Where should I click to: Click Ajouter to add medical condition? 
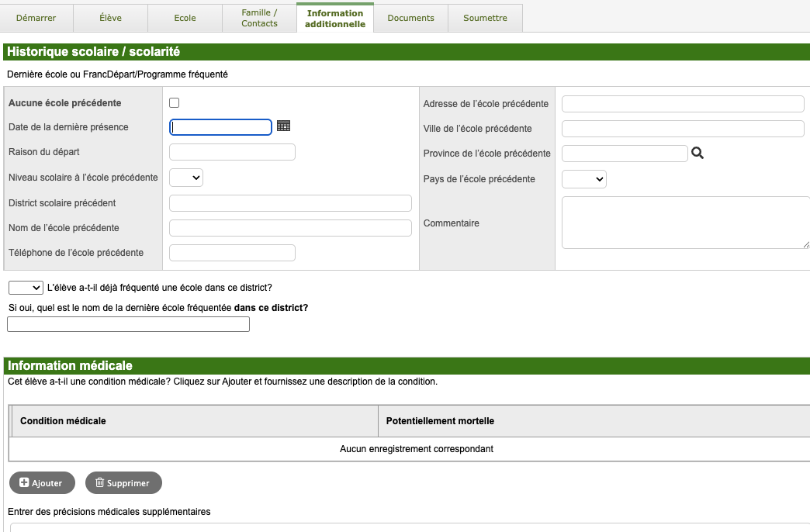coord(41,483)
